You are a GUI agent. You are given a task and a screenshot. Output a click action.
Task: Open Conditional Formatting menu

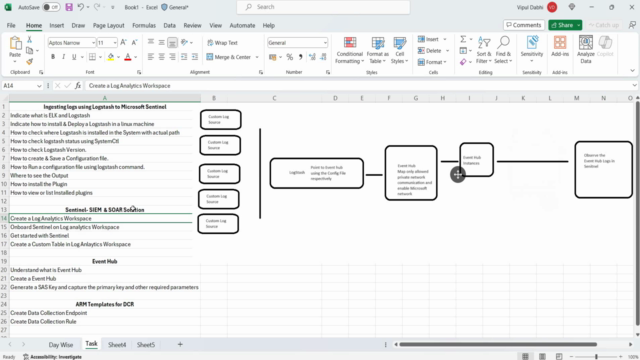[349, 50]
